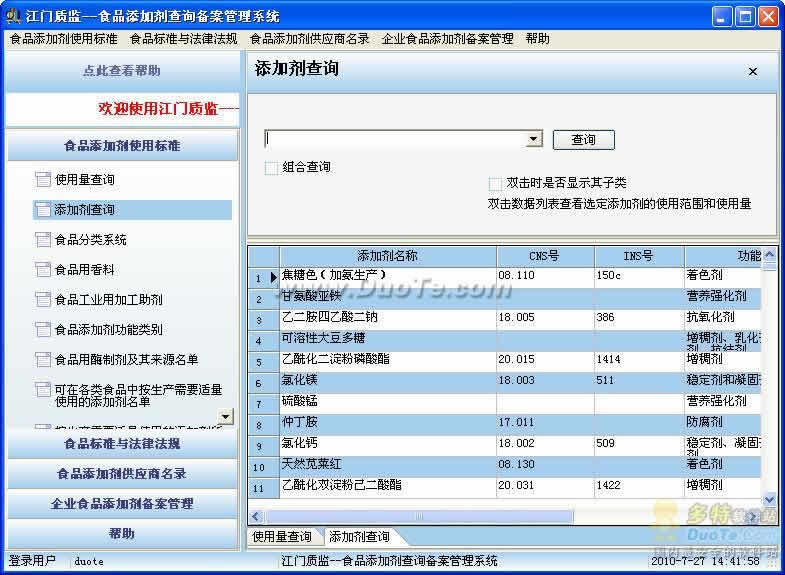Expand the 食品标准与法律法规 sidebar section
Viewport: 785px width, 575px height.
click(122, 444)
